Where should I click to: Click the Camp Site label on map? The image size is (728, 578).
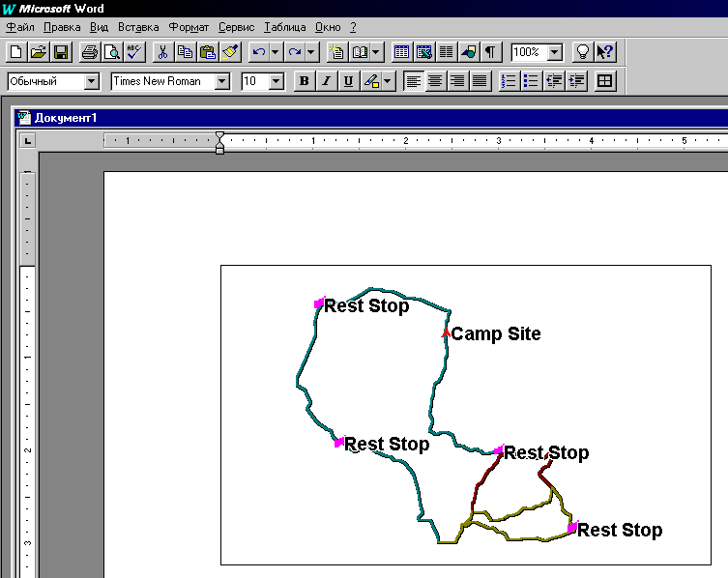point(496,333)
